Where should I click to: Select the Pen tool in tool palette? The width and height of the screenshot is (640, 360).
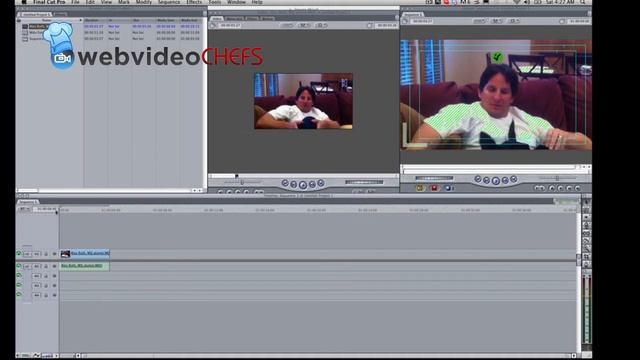587,264
